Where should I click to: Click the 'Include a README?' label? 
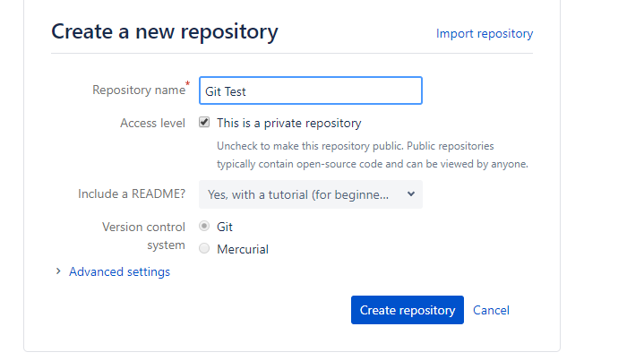[x=132, y=193]
